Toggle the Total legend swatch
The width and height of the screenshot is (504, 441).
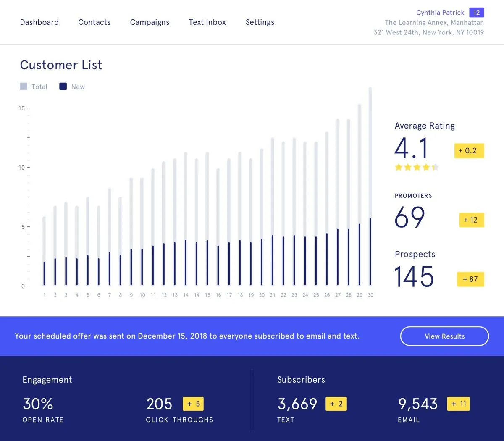[x=24, y=87]
